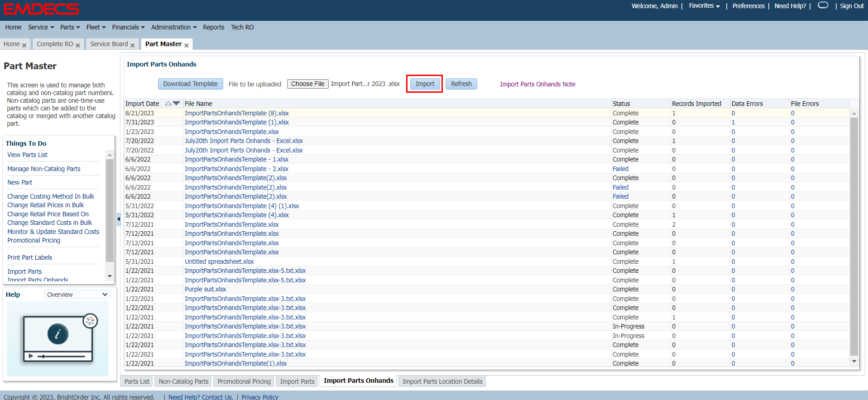Click Need Help? in the header
868x400 pixels.
click(x=790, y=6)
